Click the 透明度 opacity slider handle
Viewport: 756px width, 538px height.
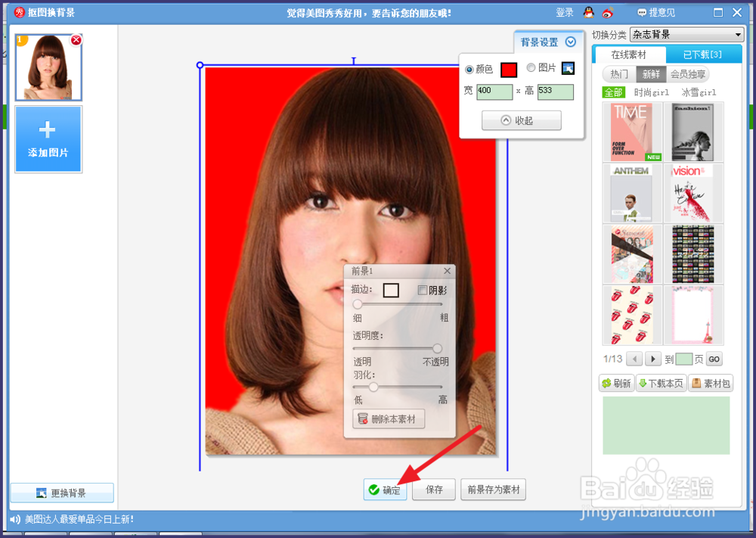437,348
